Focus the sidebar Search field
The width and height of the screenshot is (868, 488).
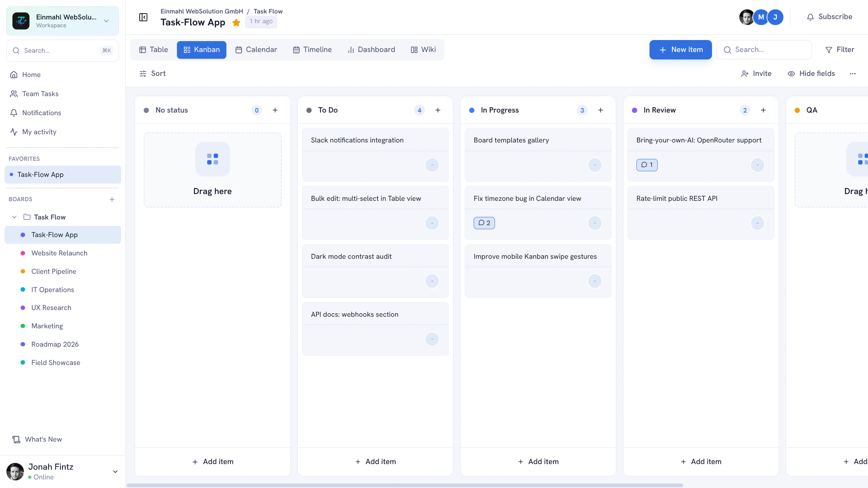pos(62,50)
